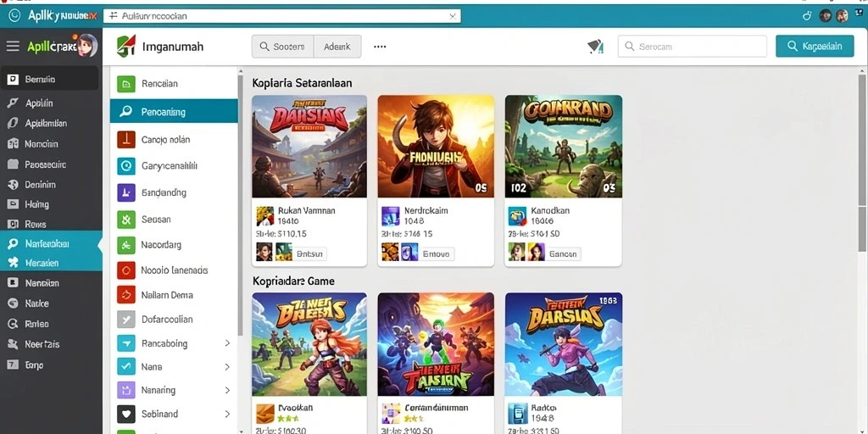
Task: Switch to the Adeurk tab
Action: point(337,47)
